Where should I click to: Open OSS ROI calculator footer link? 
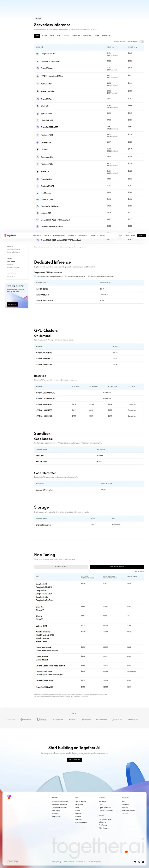106,811
